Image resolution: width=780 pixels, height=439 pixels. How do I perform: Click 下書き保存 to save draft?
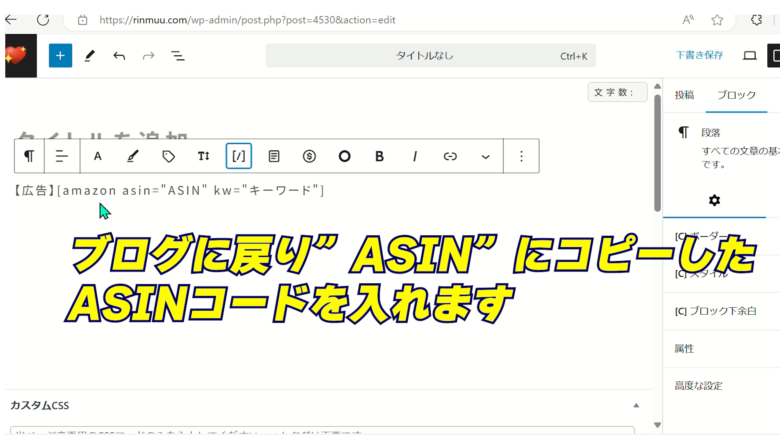(x=699, y=56)
